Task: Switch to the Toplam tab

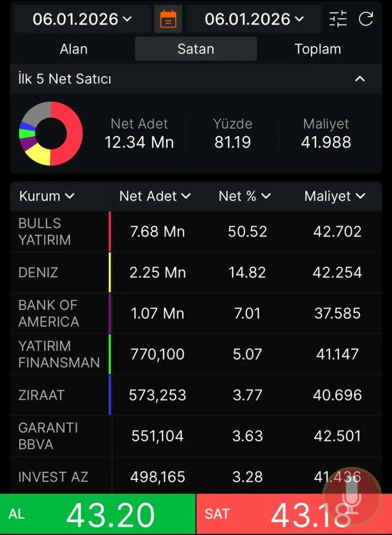Action: [318, 49]
